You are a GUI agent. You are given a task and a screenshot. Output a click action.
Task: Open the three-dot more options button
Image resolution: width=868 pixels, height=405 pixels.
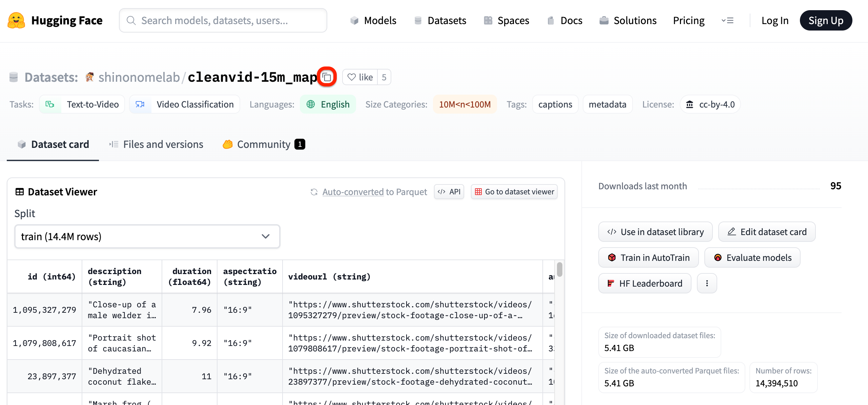point(707,283)
